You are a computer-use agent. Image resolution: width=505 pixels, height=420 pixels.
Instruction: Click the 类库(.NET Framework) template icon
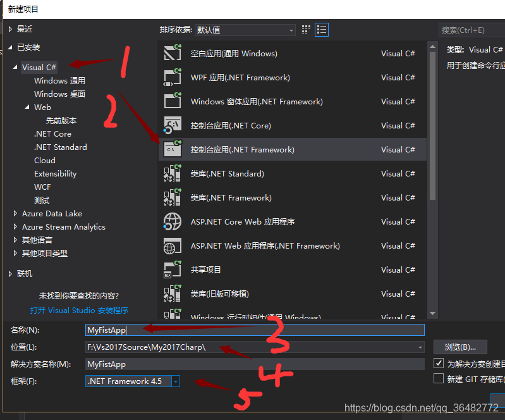click(173, 197)
